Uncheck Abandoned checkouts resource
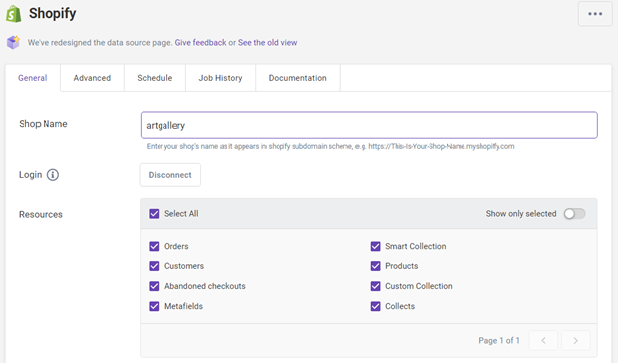This screenshot has height=364, width=619. [154, 286]
